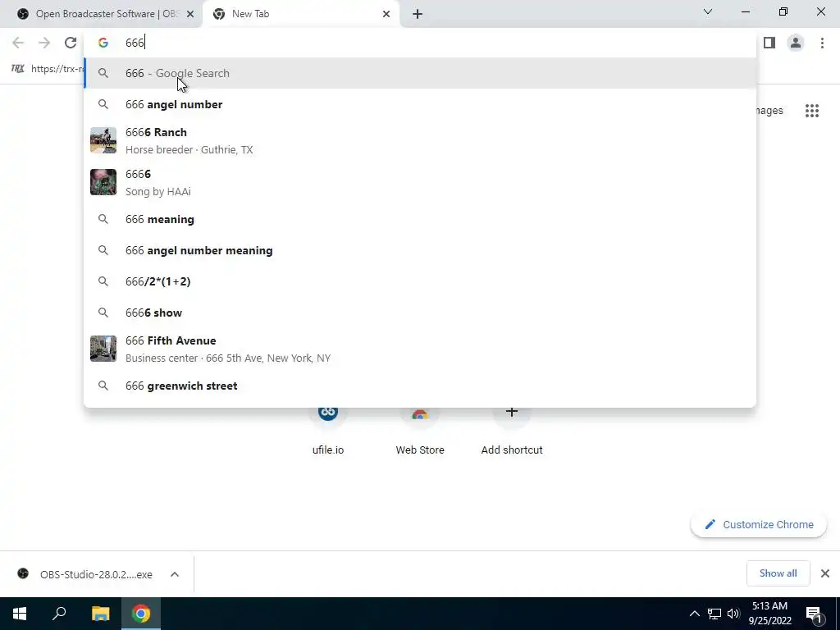Open the Chrome three-dot menu
Viewport: 840px width, 630px height.
[x=822, y=43]
